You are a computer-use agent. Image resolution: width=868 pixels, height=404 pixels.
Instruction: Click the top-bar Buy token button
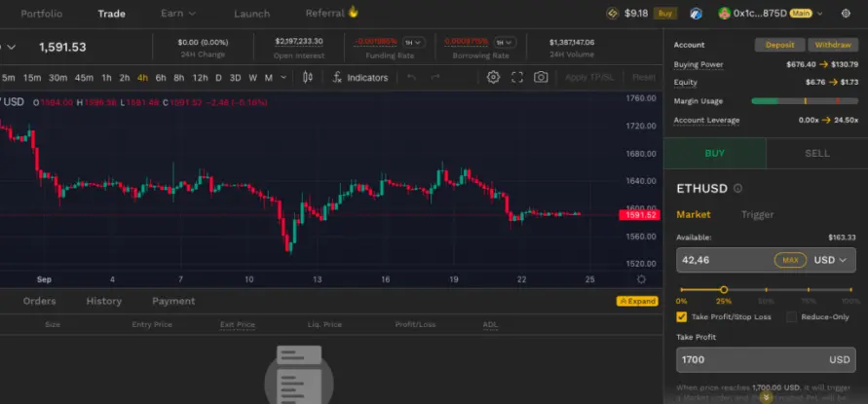coord(664,14)
